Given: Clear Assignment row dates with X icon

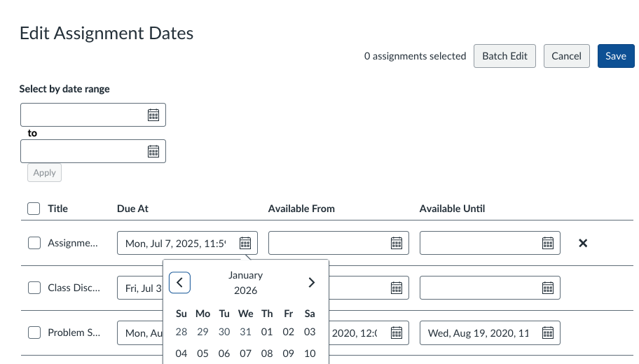Looking at the screenshot, I should point(583,243).
